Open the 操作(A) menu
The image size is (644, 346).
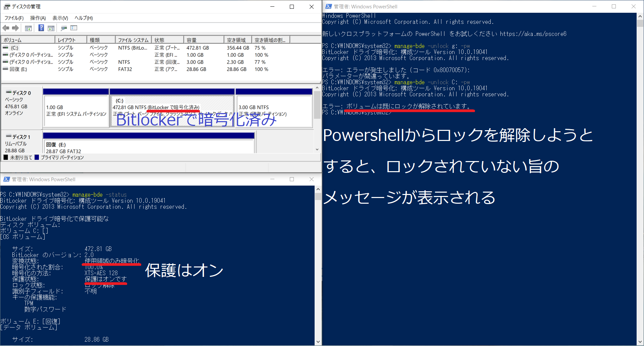click(x=38, y=18)
